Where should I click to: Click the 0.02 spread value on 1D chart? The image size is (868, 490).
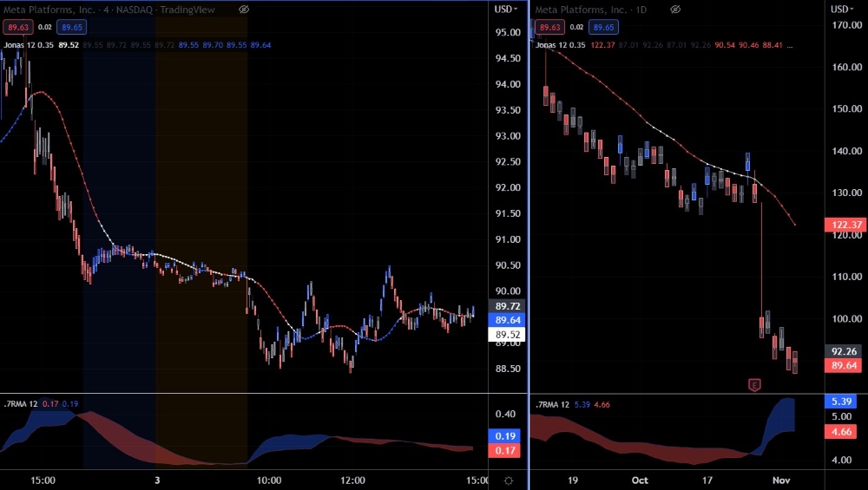pyautogui.click(x=576, y=27)
